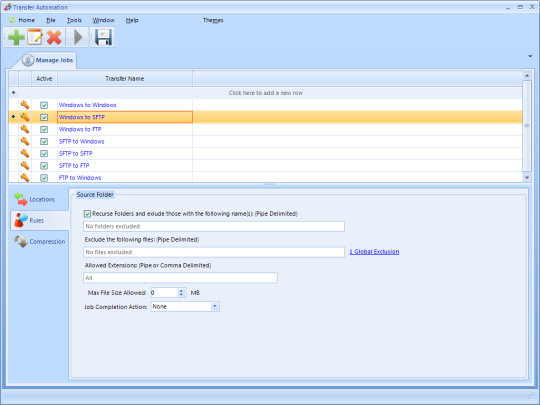Click the Windows to SFTP name cell
The height and width of the screenshot is (405, 540).
point(125,117)
